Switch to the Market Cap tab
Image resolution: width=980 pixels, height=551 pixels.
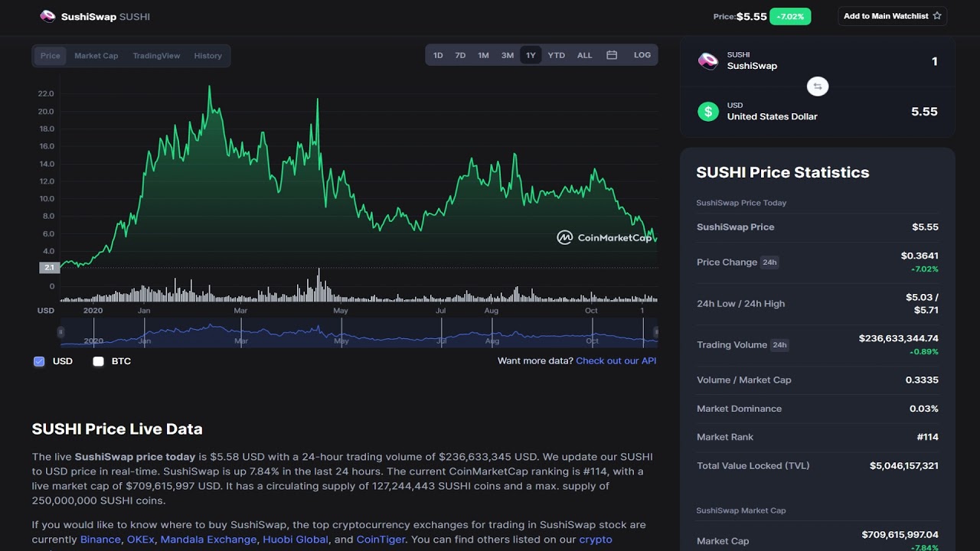(96, 56)
